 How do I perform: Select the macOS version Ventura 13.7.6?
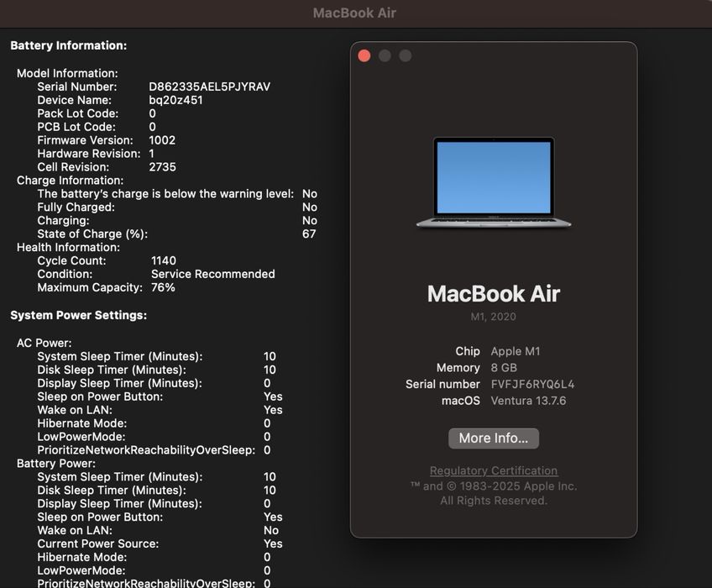click(x=528, y=401)
